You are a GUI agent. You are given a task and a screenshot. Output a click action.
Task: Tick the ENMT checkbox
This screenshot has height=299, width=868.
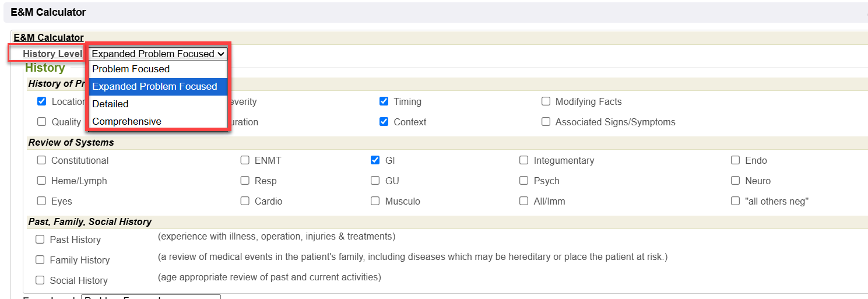(245, 160)
